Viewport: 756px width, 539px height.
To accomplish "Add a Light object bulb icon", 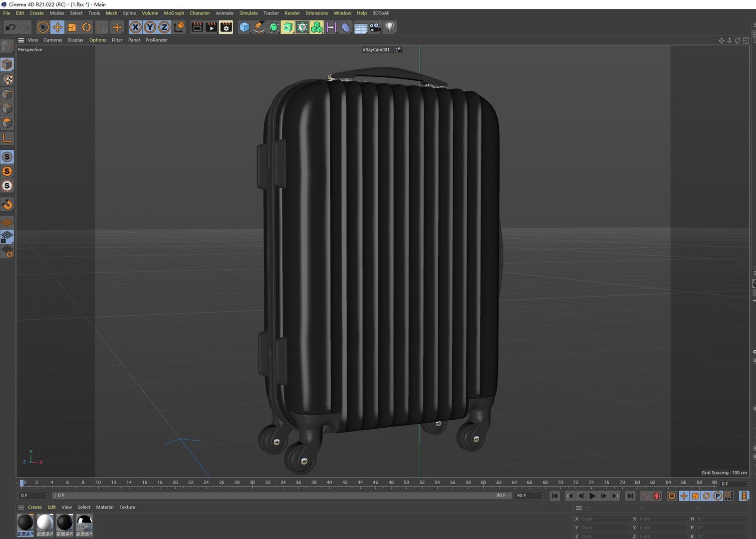I will pos(390,27).
